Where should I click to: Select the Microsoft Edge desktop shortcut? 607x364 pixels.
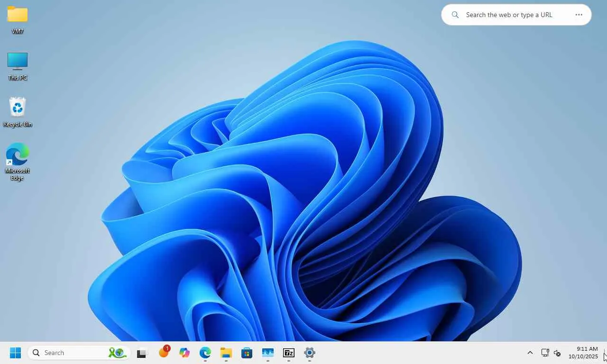(18, 162)
